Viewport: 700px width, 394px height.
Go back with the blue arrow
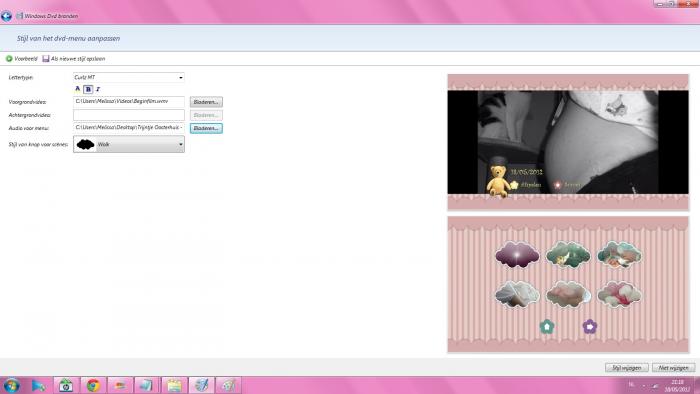[6, 17]
